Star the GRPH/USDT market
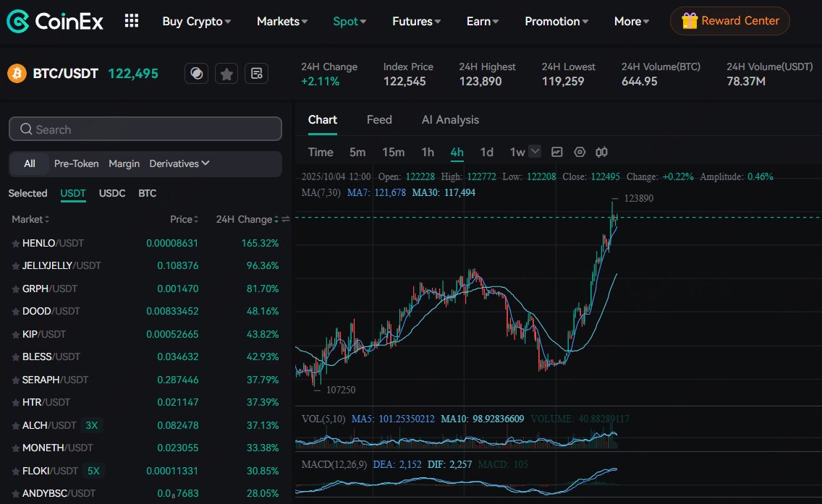Image resolution: width=822 pixels, height=504 pixels. [16, 289]
